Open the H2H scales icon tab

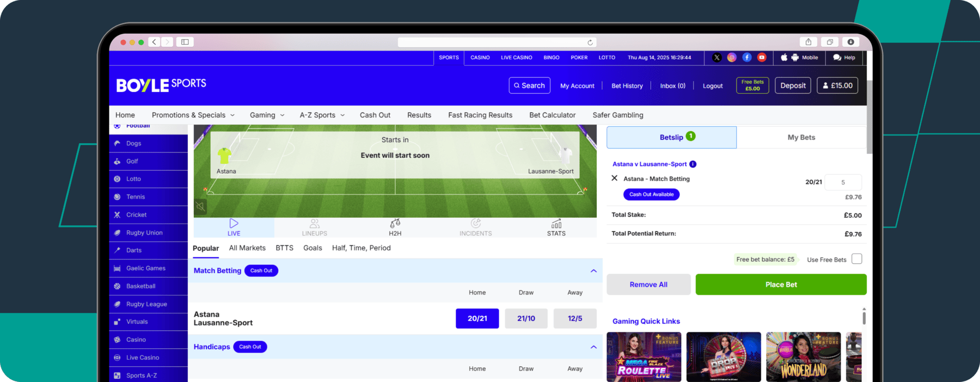pos(395,227)
